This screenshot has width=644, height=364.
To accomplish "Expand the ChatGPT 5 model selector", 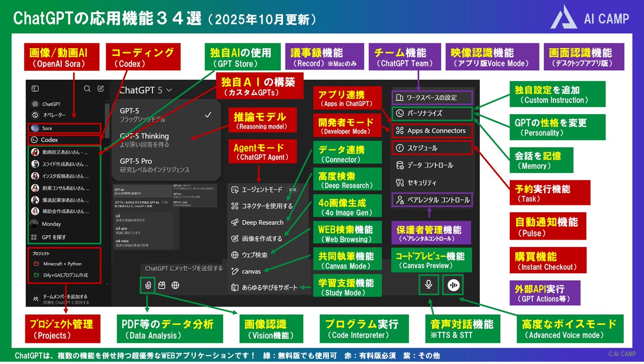I will [146, 90].
